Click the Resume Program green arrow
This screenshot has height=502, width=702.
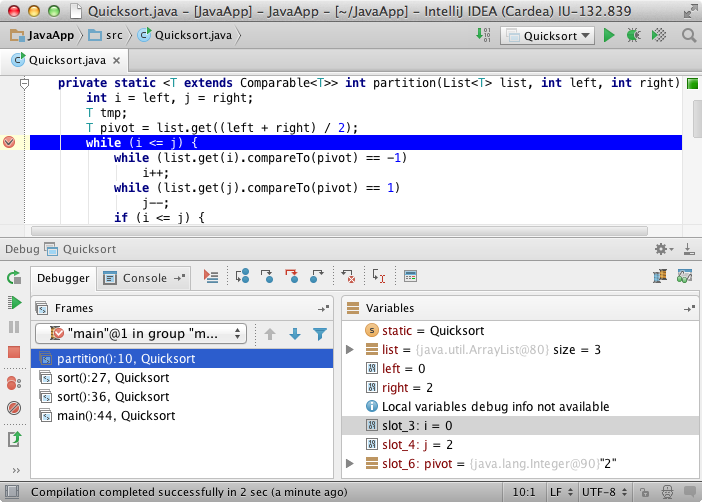click(14, 302)
